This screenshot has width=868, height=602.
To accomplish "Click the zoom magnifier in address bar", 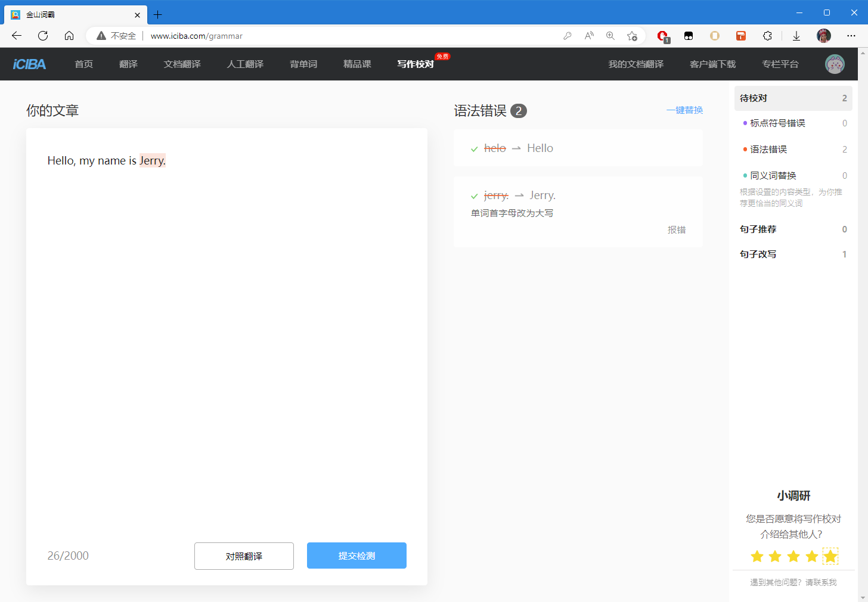I will click(x=610, y=36).
